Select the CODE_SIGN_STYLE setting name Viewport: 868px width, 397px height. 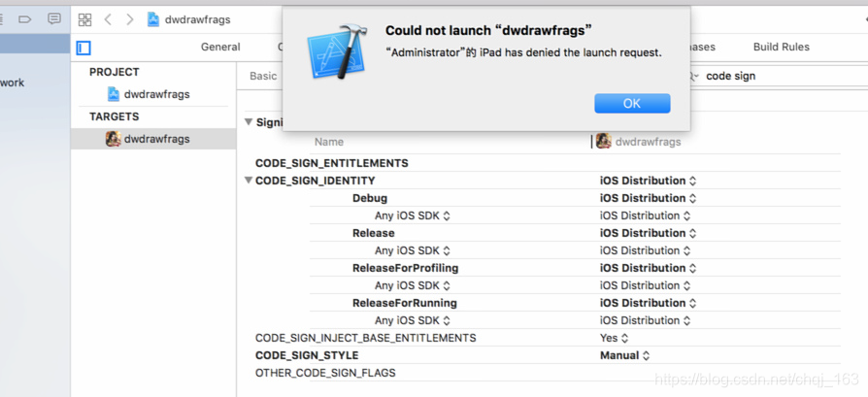click(307, 355)
